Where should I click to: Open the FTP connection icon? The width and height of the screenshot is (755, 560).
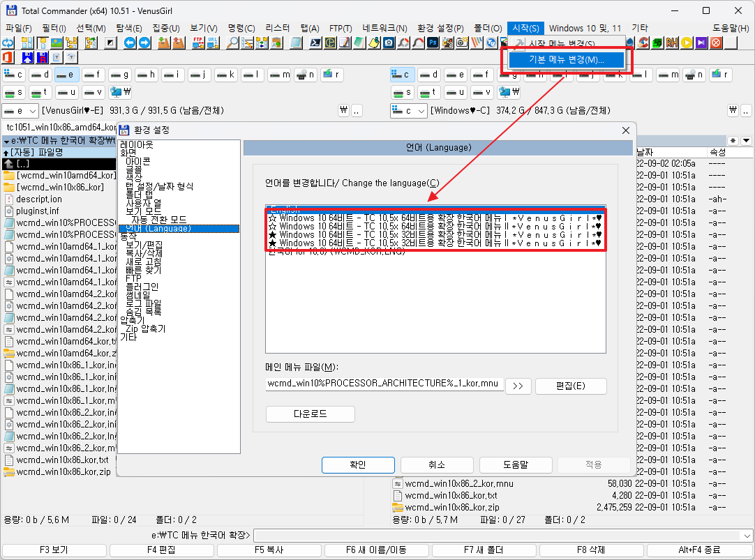tap(198, 43)
